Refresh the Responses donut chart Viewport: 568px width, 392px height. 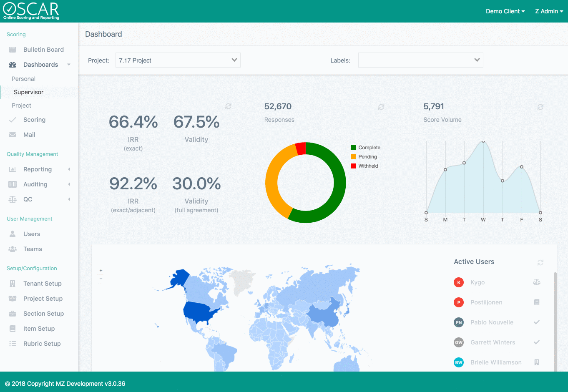[x=381, y=107]
